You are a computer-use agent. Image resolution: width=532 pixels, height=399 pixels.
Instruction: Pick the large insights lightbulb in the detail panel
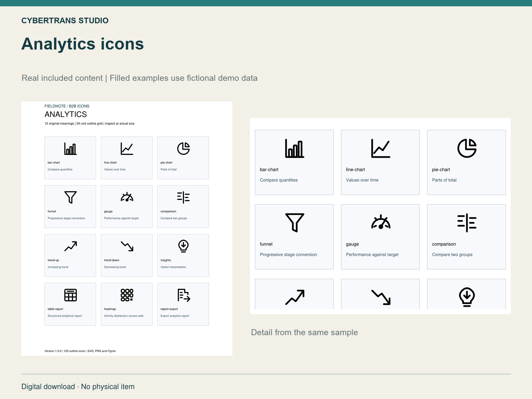pos(467,297)
